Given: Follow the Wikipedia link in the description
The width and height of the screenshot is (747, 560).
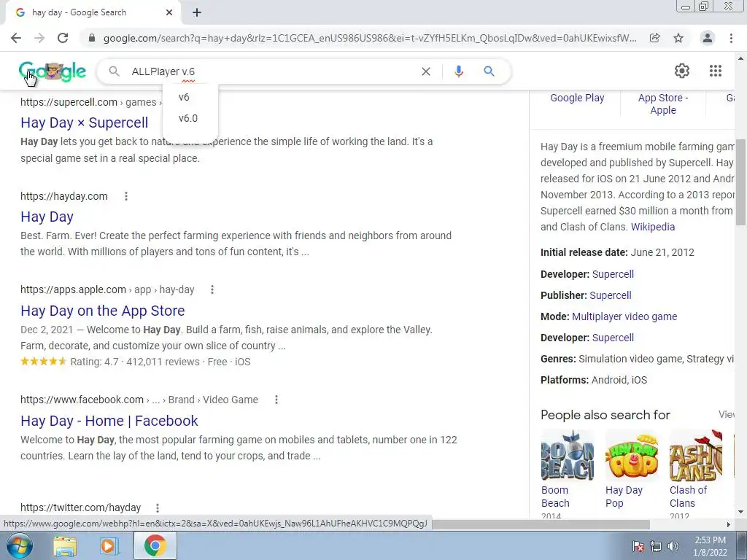Looking at the screenshot, I should (653, 227).
